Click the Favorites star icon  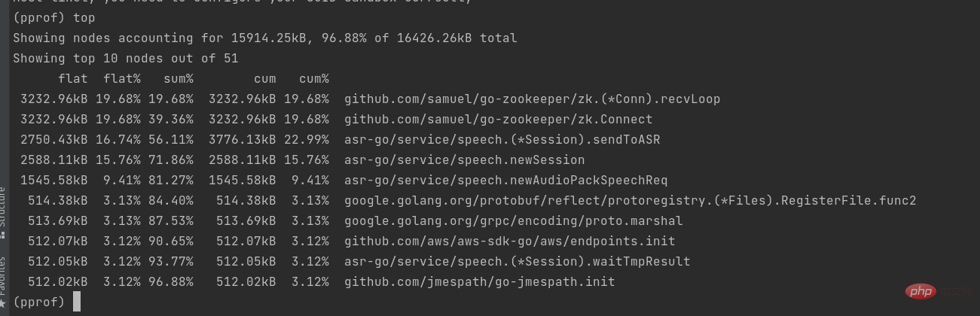point(3,300)
